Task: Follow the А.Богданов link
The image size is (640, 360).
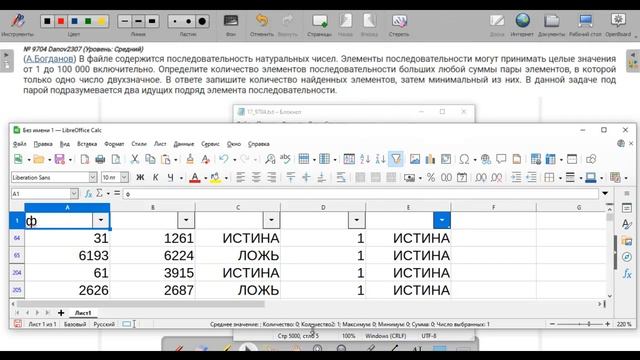Action: (50, 60)
